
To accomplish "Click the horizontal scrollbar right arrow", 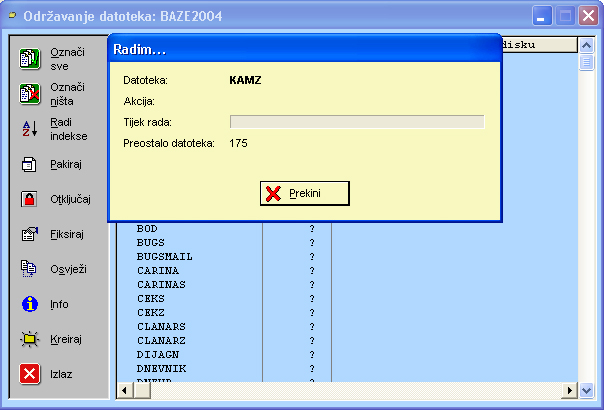I will (572, 391).
